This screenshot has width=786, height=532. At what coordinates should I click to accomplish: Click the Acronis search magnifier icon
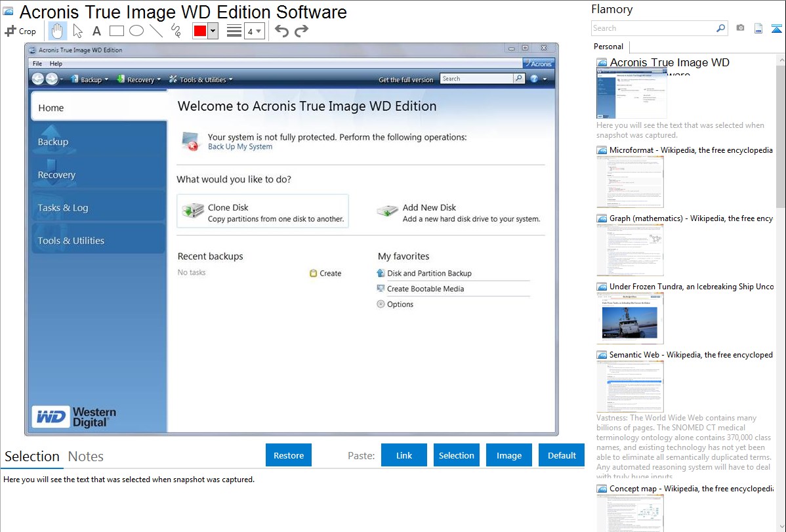519,78
